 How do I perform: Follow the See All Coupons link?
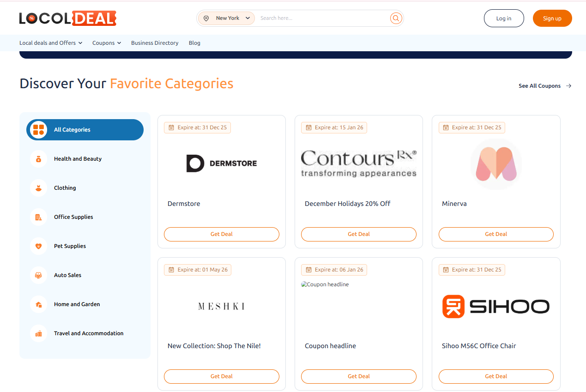tap(539, 86)
